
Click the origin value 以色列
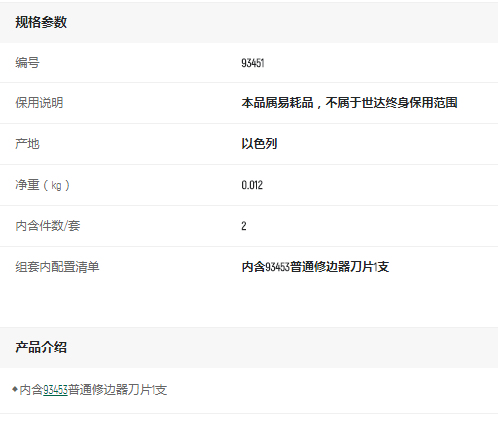coord(259,144)
